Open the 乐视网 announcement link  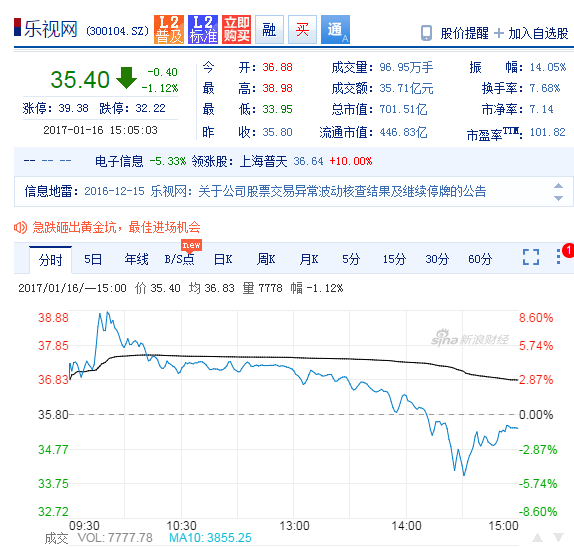[285, 191]
